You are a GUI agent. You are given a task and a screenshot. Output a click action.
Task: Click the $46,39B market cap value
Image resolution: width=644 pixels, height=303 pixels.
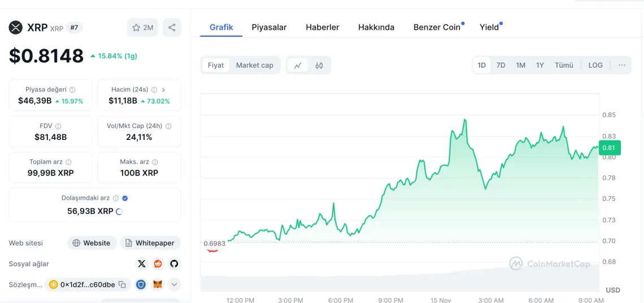(x=35, y=101)
